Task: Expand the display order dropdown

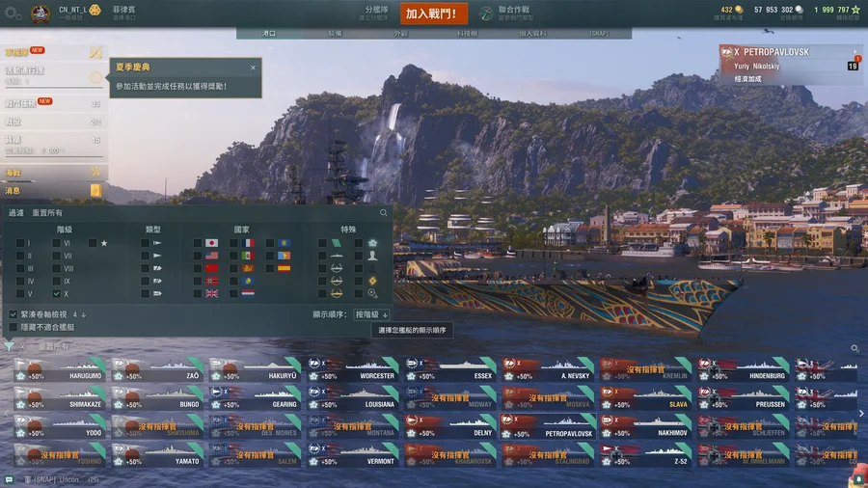Action: pyautogui.click(x=371, y=314)
